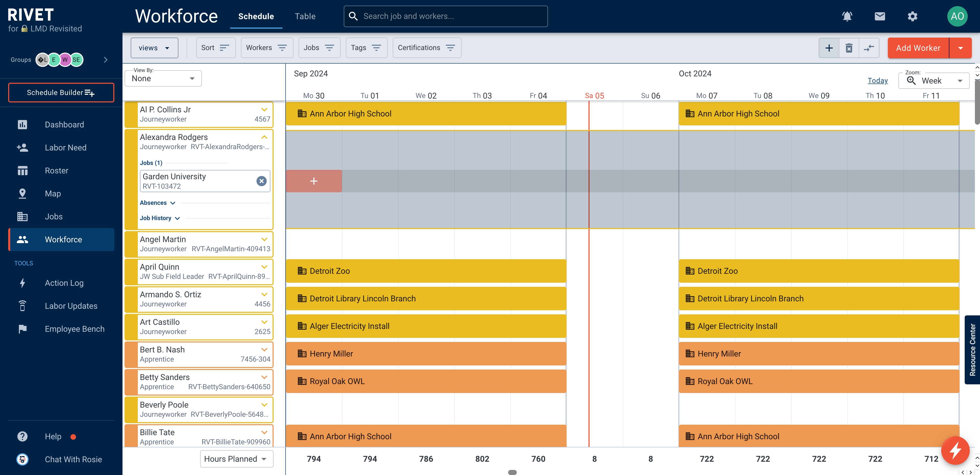The height and width of the screenshot is (475, 980).
Task: Open the Tags filter
Action: 366,48
